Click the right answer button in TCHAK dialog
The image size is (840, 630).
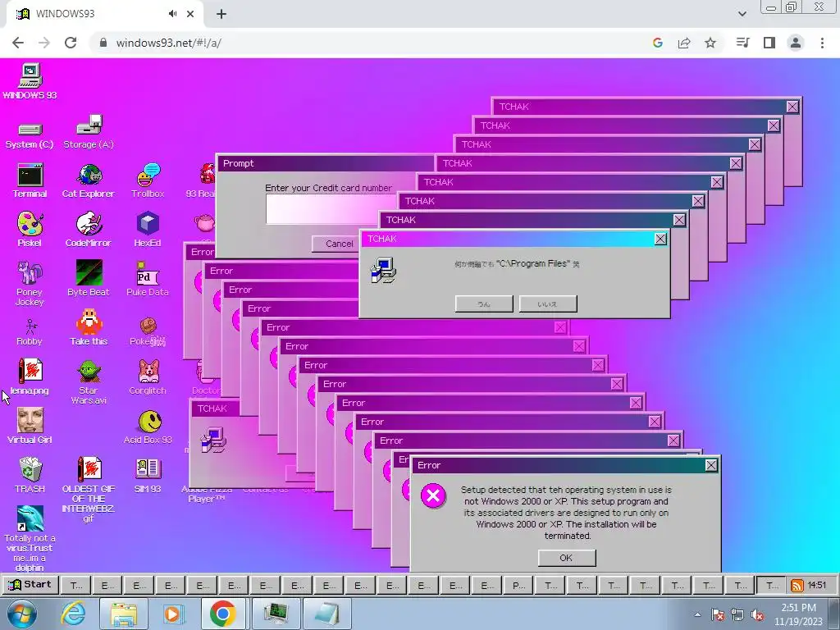pos(547,304)
